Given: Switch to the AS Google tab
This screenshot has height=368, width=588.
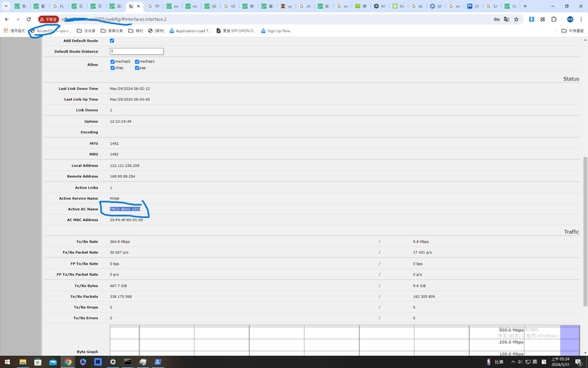Looking at the screenshot, I should point(417,6).
